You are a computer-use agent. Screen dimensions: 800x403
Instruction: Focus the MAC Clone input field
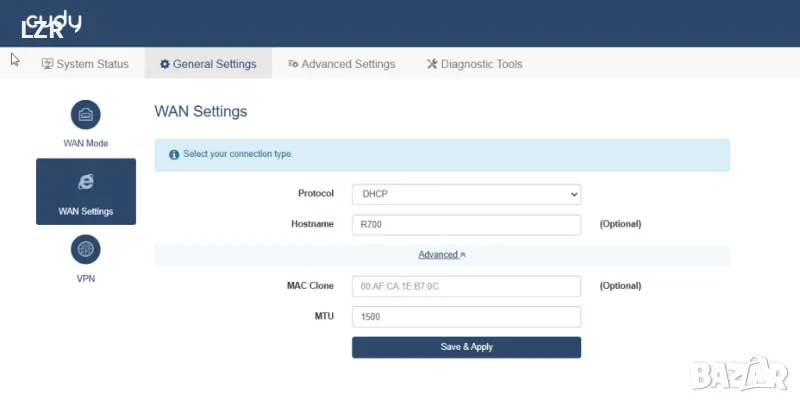pyautogui.click(x=466, y=286)
